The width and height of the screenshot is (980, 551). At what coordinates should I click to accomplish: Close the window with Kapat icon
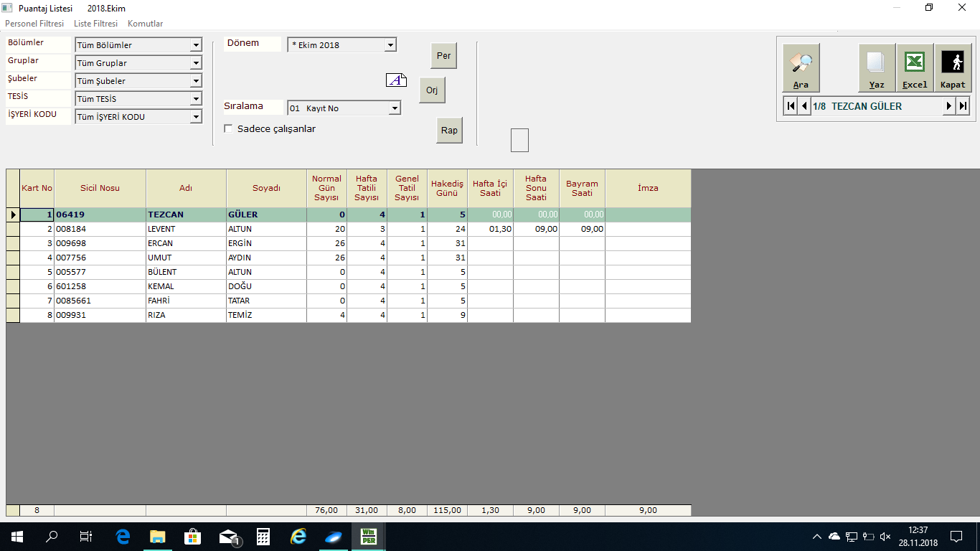[x=953, y=67]
